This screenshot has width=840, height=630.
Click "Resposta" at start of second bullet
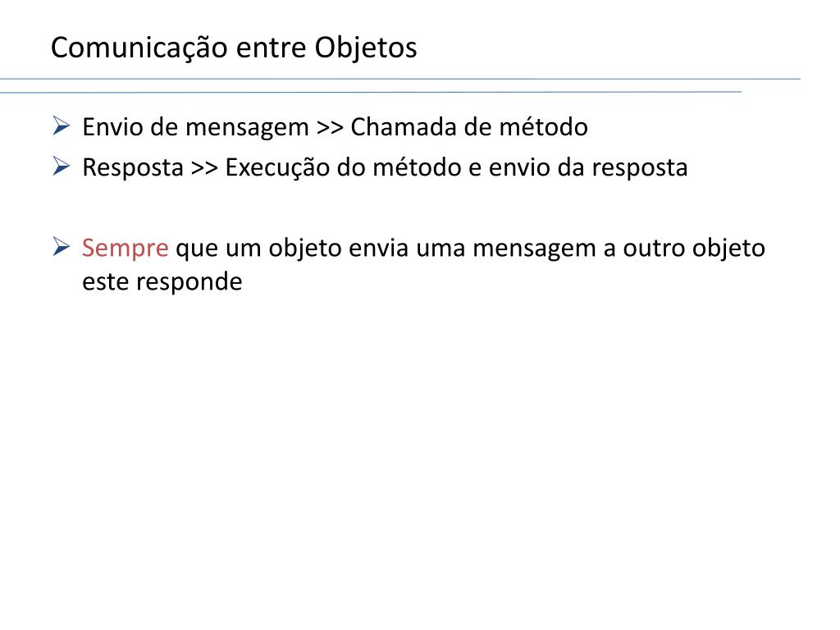point(133,169)
